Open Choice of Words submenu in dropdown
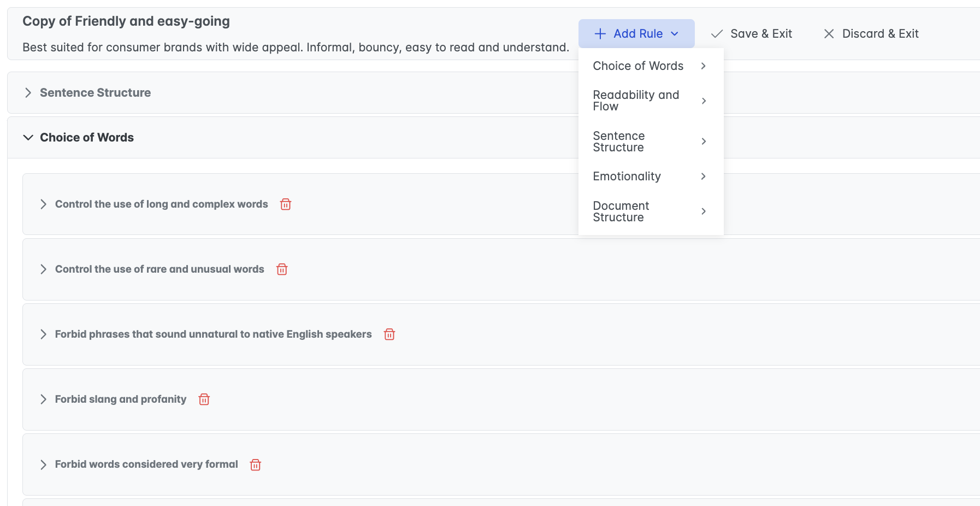Screen dimensions: 980x506 coord(650,66)
